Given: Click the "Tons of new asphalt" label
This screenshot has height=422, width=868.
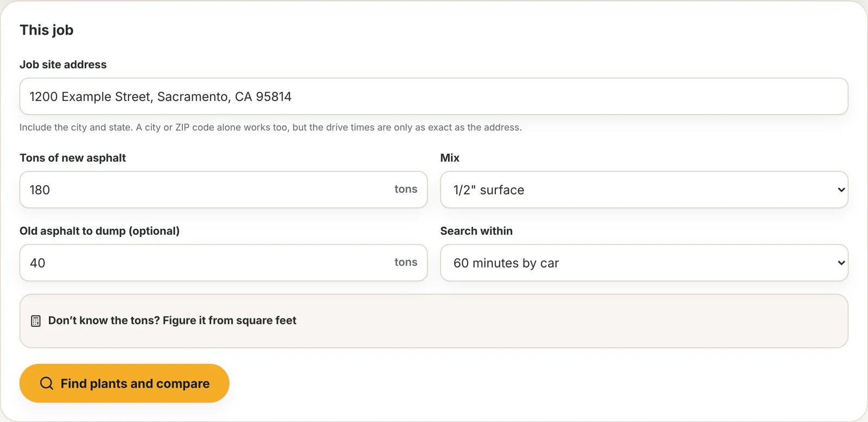Looking at the screenshot, I should click(73, 158).
